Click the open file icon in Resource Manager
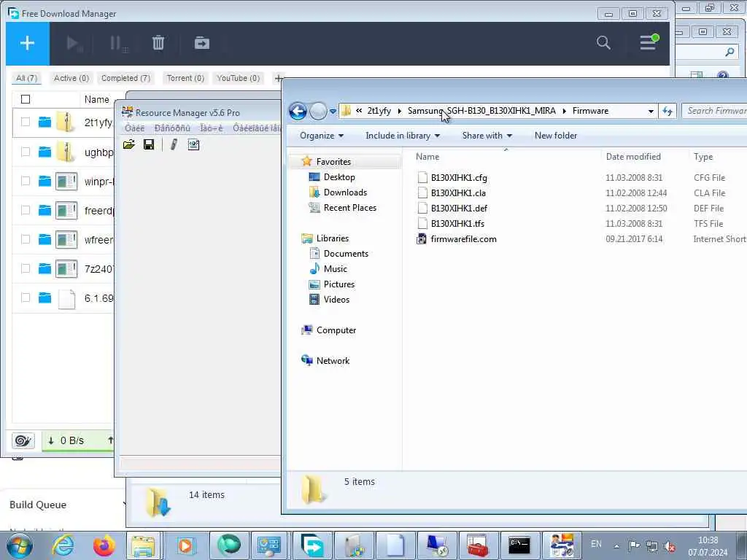Screen dimensions: 747x560 tap(129, 145)
